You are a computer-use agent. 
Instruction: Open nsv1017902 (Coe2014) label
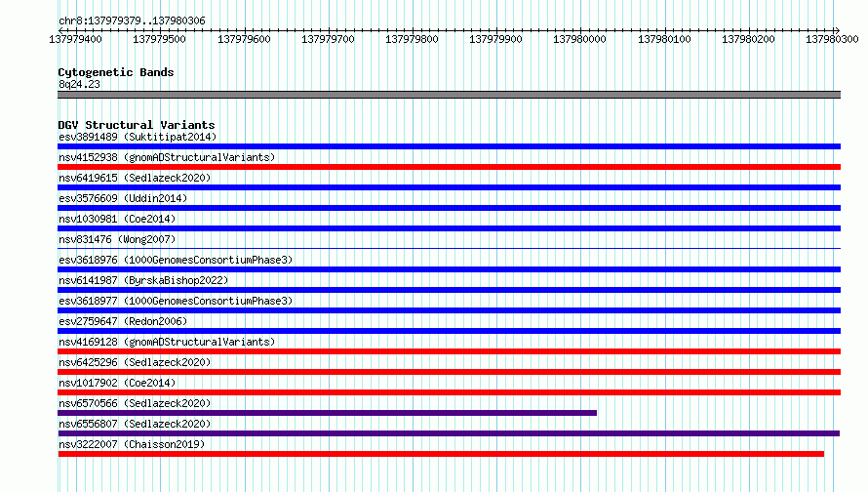point(117,383)
